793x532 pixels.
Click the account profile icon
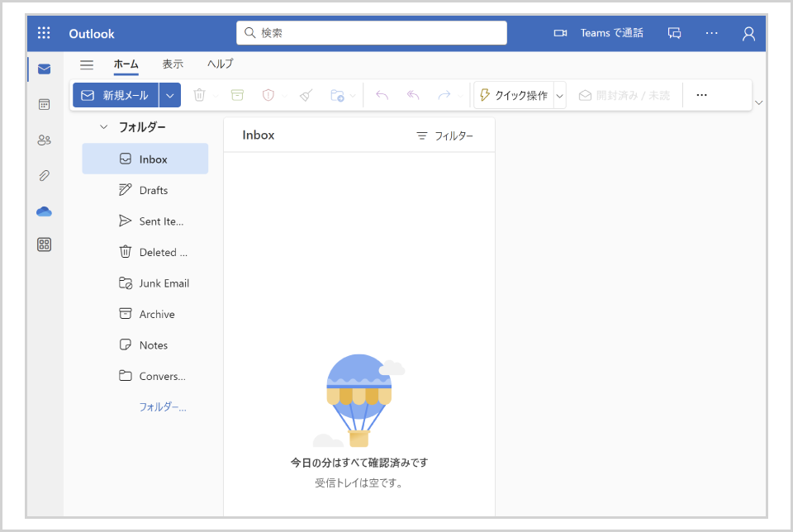748,33
